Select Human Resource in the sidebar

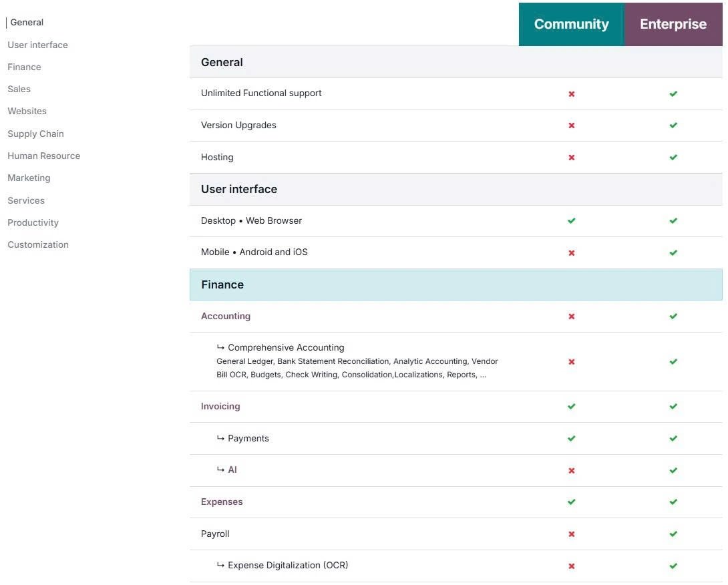pos(43,155)
